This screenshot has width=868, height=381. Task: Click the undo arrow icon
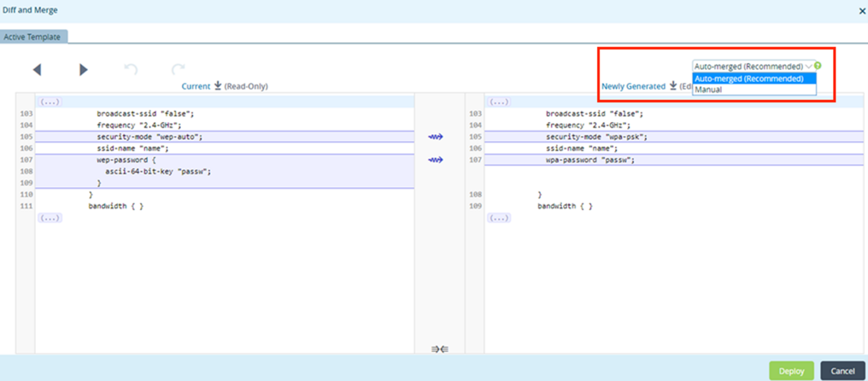coord(130,68)
